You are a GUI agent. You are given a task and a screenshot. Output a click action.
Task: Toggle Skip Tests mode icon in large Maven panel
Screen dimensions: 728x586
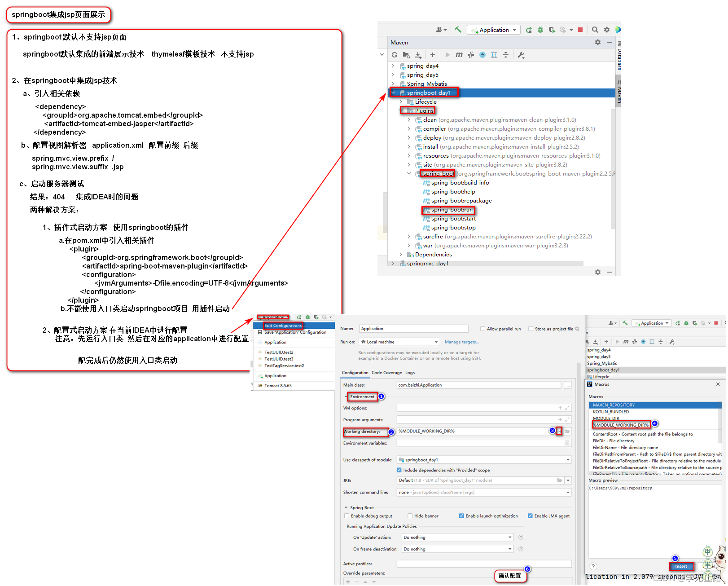(471, 55)
